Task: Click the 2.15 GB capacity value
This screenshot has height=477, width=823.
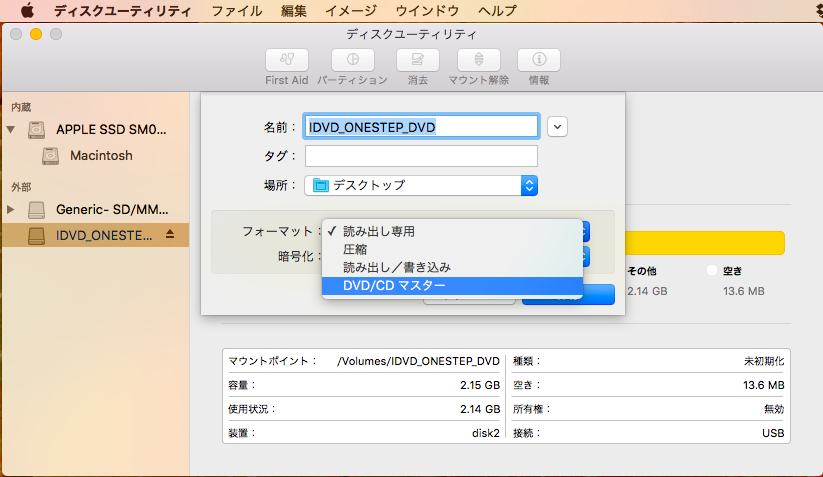Action: click(480, 385)
